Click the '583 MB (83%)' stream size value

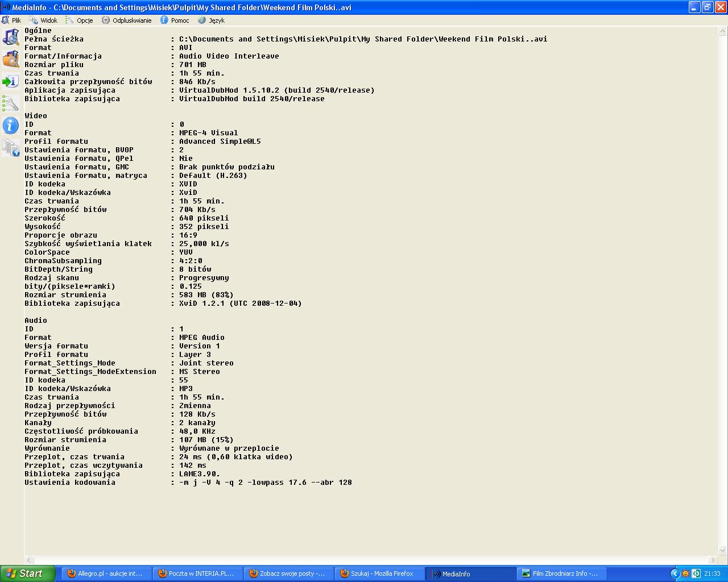(206, 295)
